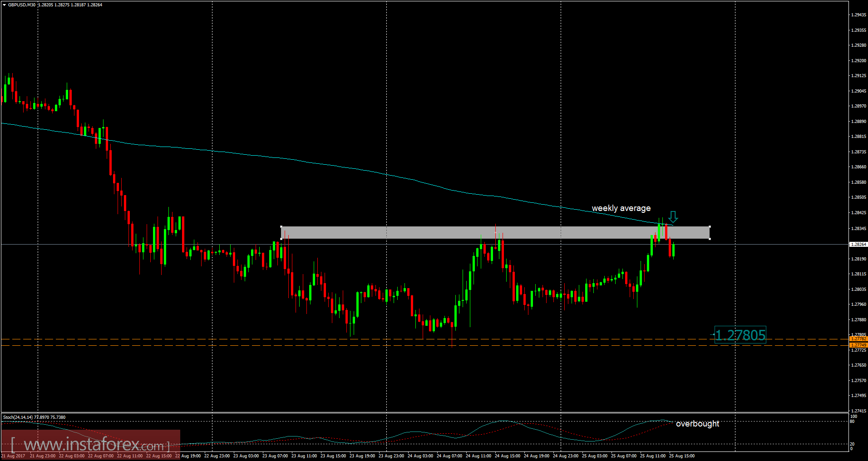Click the '24 Aug 19:00' time axis label
This screenshot has height=461, width=868.
[537, 456]
